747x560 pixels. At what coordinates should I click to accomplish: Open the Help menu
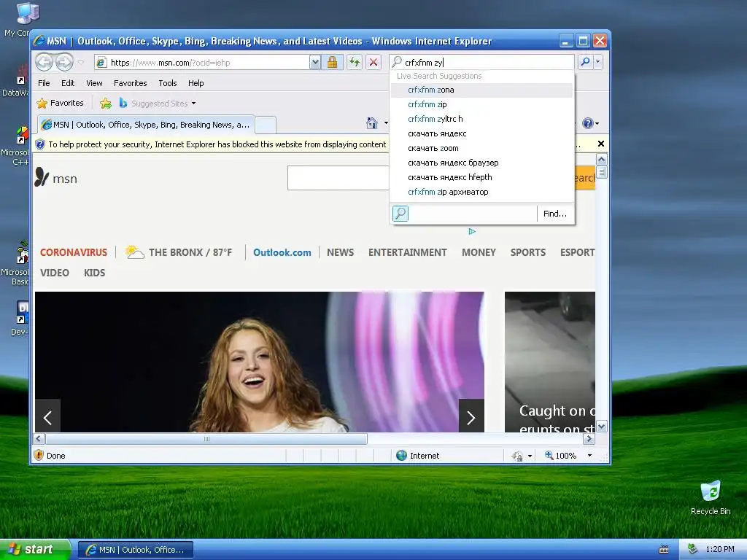(196, 83)
